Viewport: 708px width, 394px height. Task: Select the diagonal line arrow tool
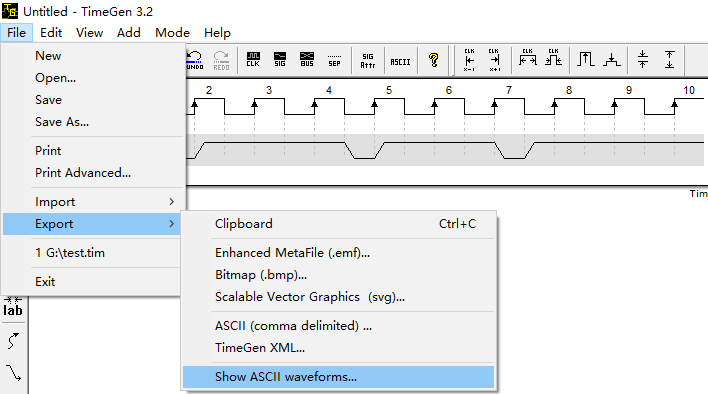[x=13, y=373]
